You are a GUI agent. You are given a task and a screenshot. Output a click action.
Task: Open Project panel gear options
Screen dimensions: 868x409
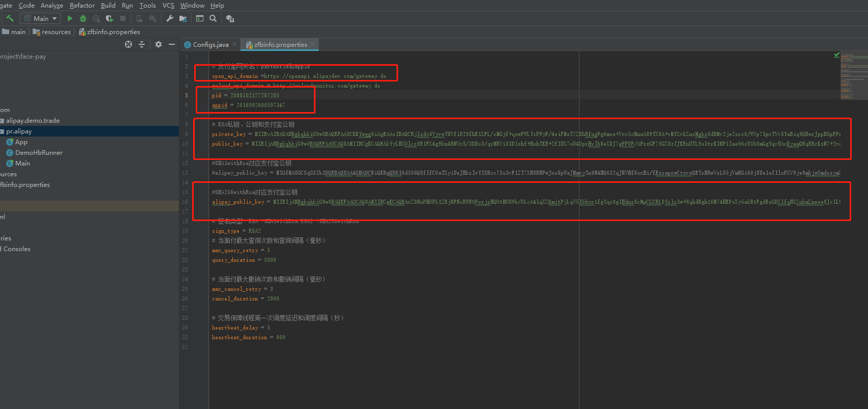point(159,44)
